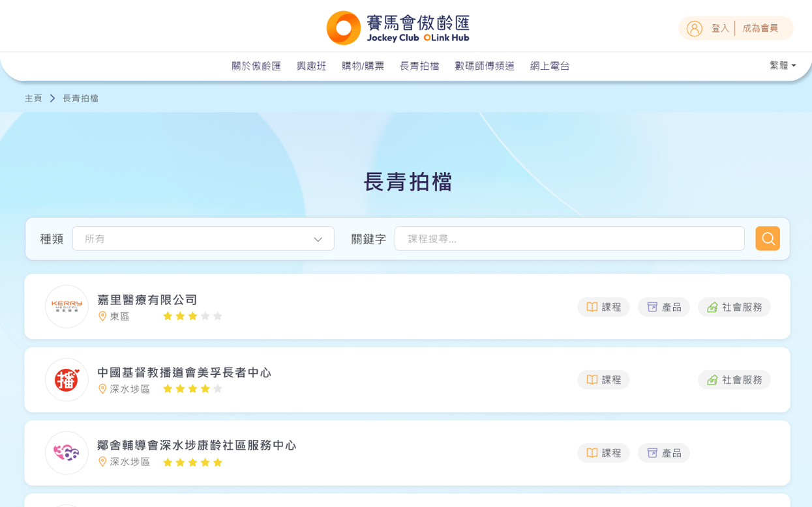Click the 播道會 red logo thumbnail
The height and width of the screenshot is (507, 812).
click(x=67, y=379)
